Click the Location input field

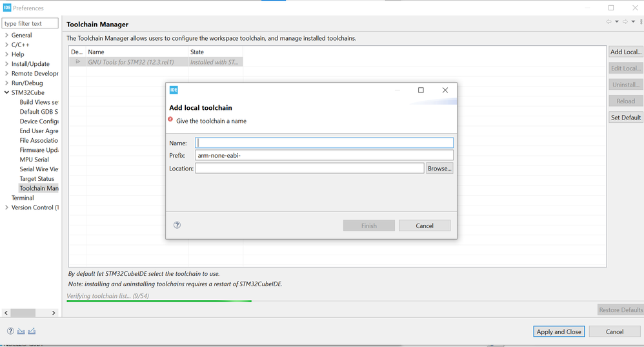click(309, 168)
